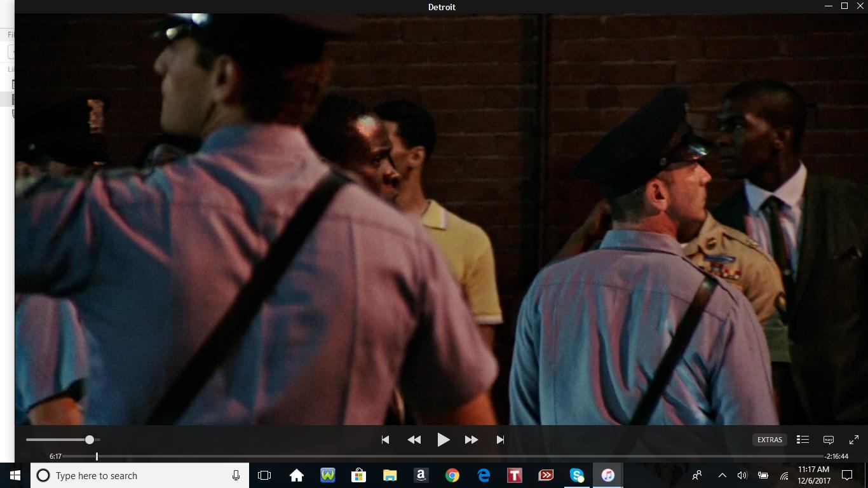This screenshot has height=488, width=868.
Task: Open Windows Task View
Action: click(264, 475)
